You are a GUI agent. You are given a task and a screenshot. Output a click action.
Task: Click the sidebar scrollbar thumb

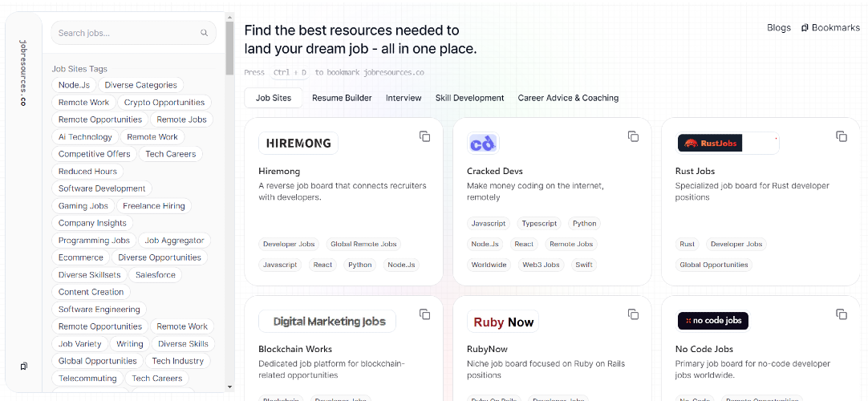pos(229,48)
